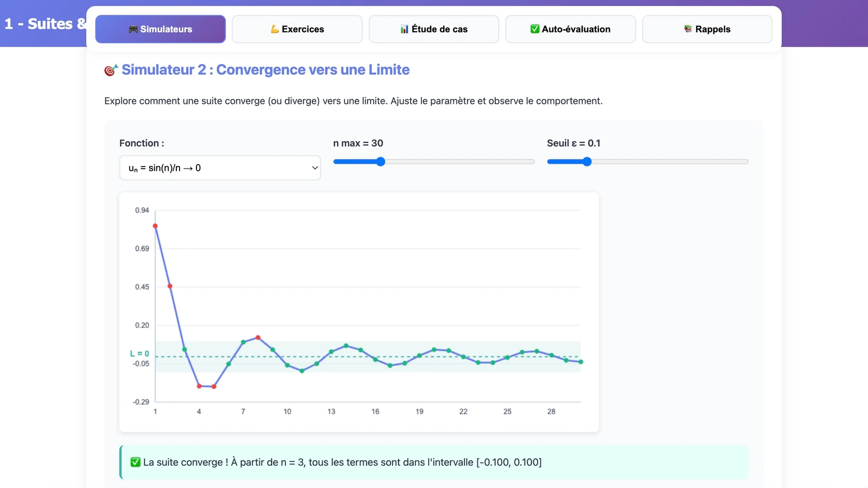Open the Fonction dropdown listing sin(n)/n
Viewport: 868px width, 488px height.
(x=220, y=168)
